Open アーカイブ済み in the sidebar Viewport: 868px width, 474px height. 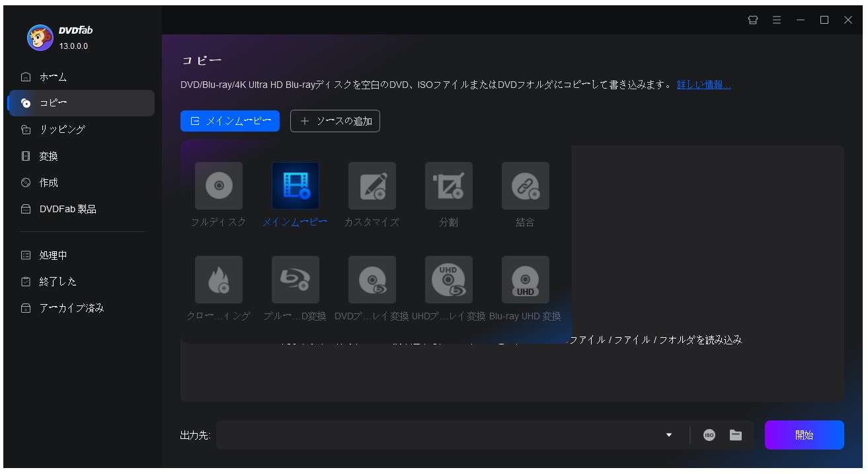[81, 308]
